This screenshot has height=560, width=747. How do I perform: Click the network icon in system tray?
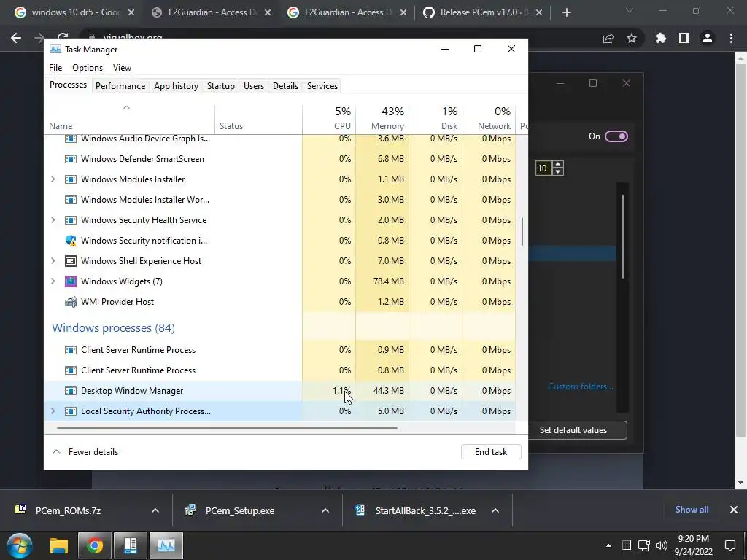click(644, 545)
